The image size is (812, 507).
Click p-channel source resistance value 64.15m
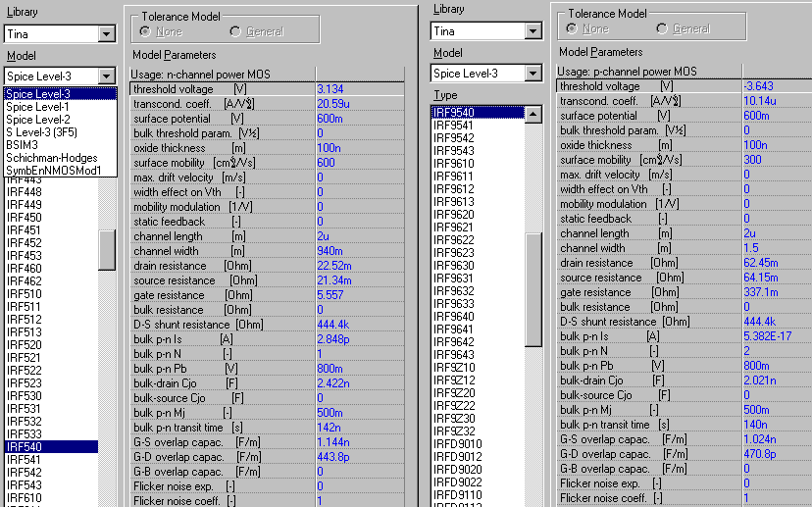click(761, 278)
